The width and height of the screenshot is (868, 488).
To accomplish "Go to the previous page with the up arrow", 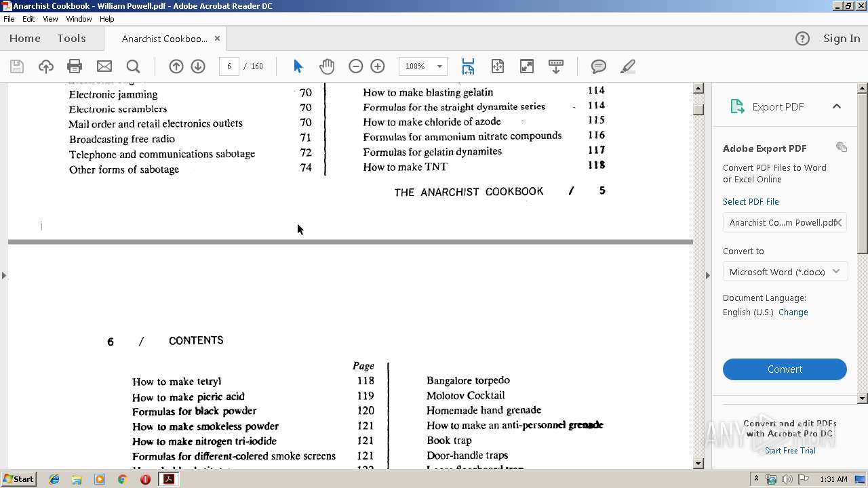I will coord(176,66).
